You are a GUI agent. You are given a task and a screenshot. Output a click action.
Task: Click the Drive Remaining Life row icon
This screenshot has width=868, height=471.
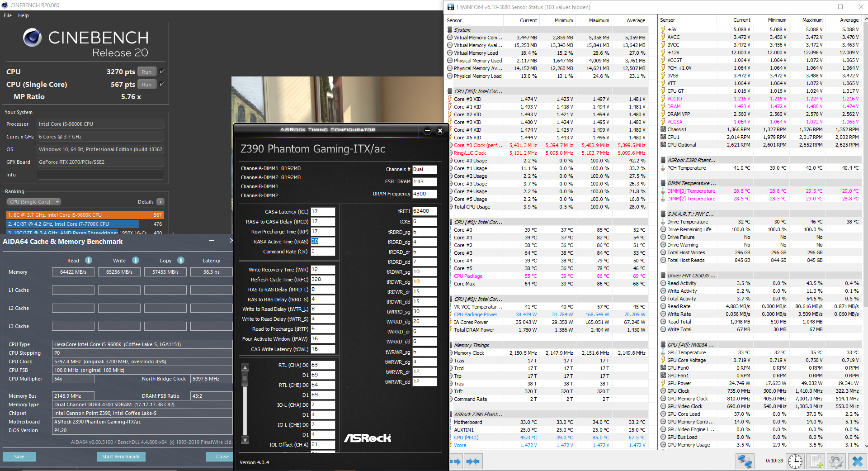(x=663, y=229)
